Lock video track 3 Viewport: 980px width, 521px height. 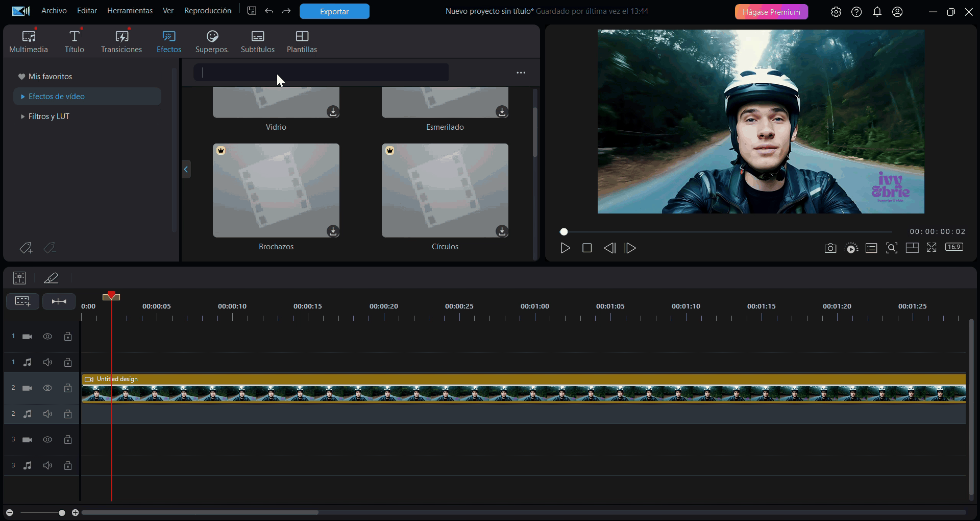pos(68,440)
